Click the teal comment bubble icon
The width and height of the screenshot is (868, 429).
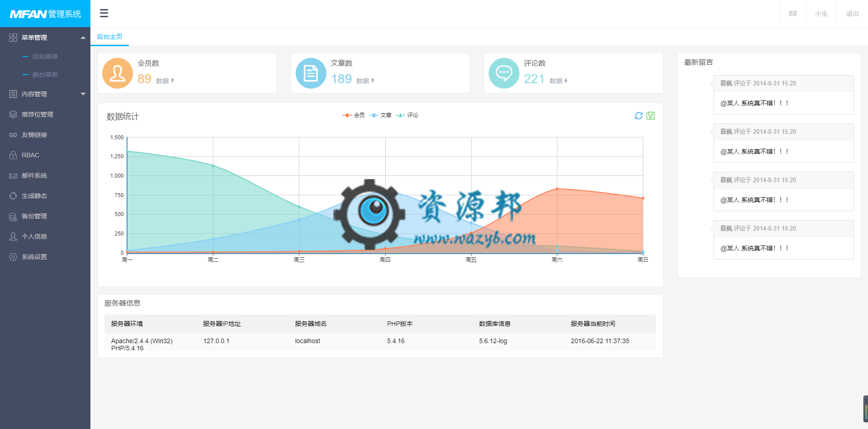pos(504,73)
